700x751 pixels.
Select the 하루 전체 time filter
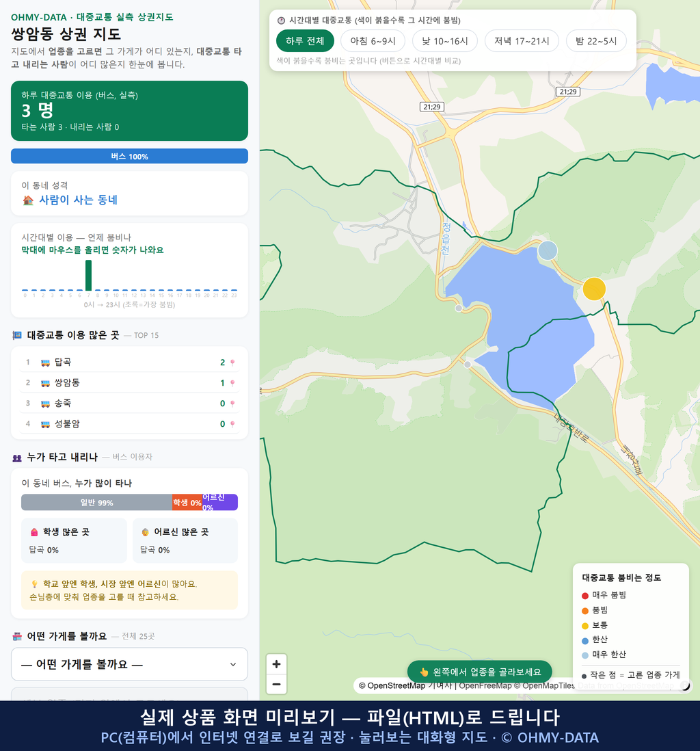(305, 41)
